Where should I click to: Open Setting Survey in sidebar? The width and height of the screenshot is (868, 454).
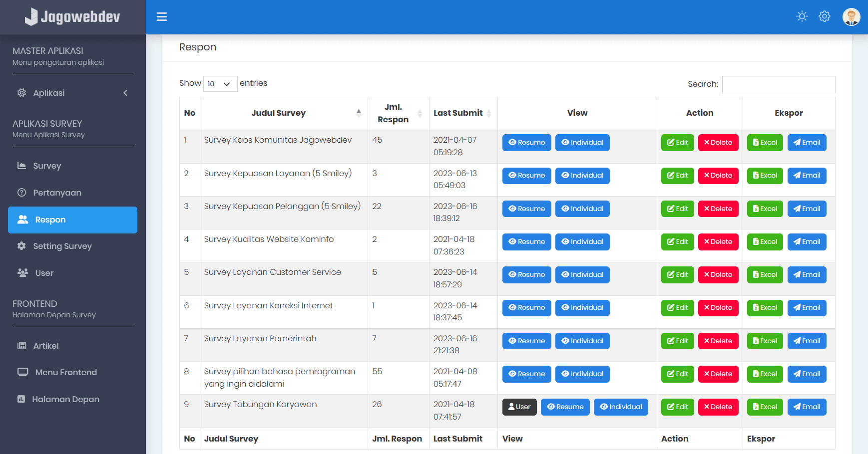pyautogui.click(x=72, y=246)
